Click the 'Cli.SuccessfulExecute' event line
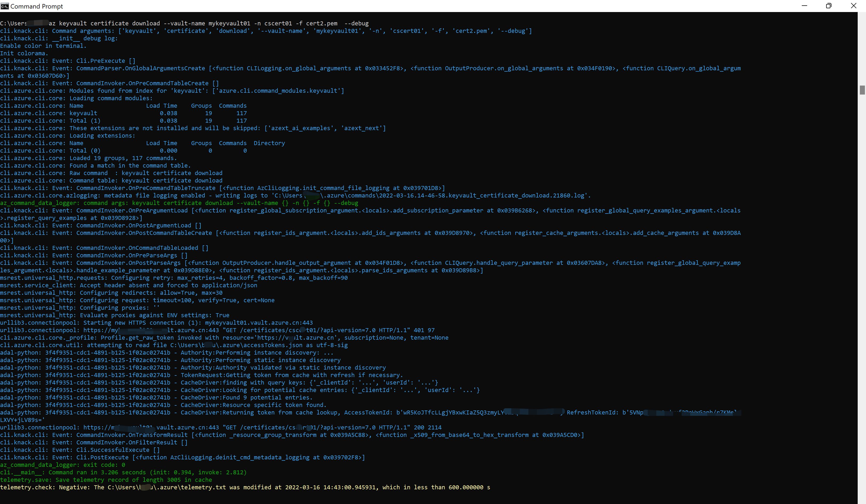Screen dimensions: 866x504 pyautogui.click(x=80, y=450)
